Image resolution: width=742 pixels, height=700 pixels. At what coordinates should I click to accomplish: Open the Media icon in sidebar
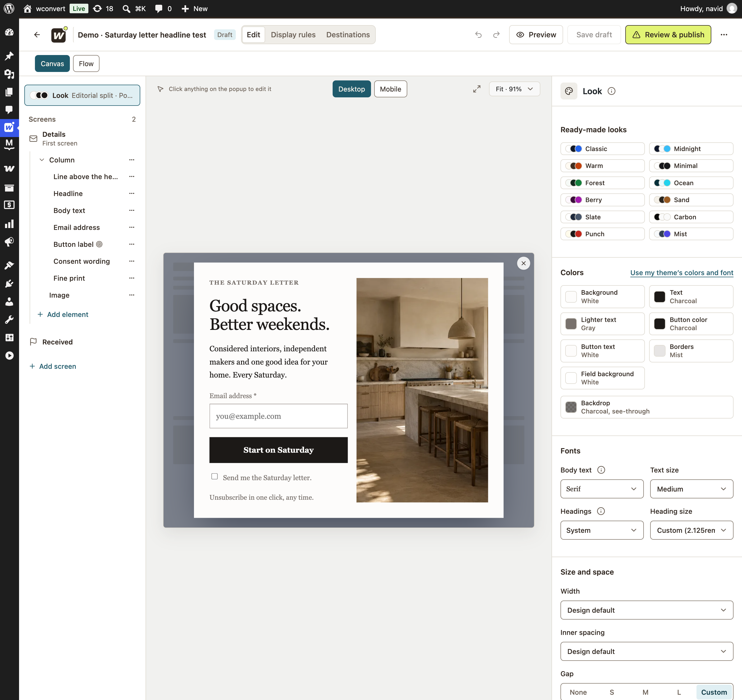(9, 74)
